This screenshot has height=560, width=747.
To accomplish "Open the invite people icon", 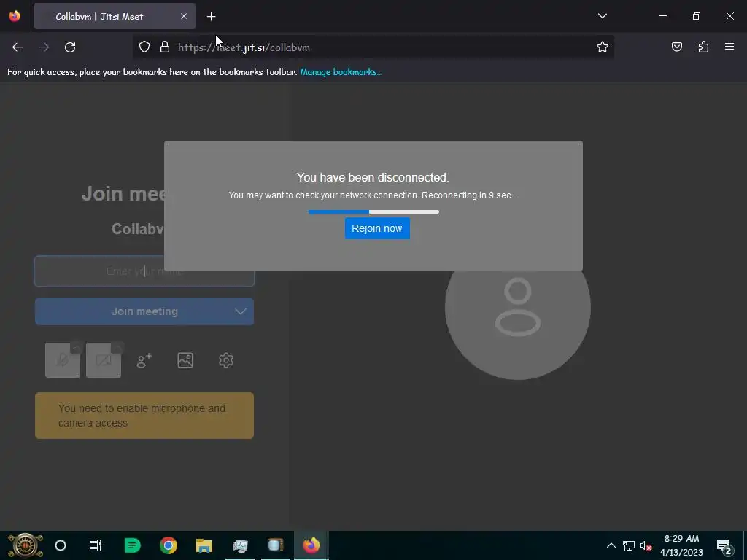I will [144, 360].
